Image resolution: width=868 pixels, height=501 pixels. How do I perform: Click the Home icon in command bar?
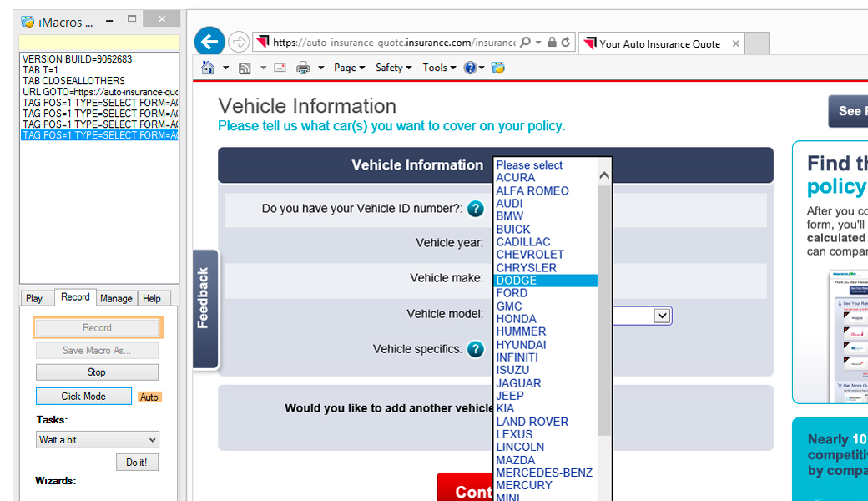pos(208,68)
